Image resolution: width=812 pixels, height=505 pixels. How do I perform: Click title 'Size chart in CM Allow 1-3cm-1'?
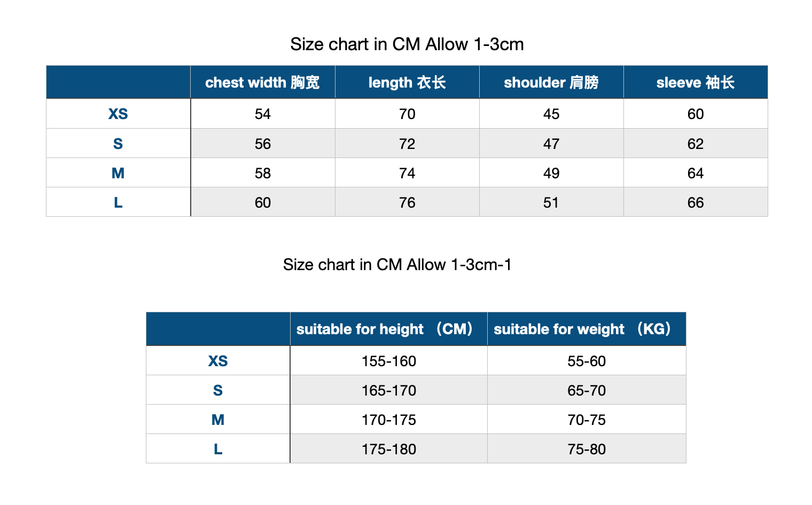click(397, 265)
